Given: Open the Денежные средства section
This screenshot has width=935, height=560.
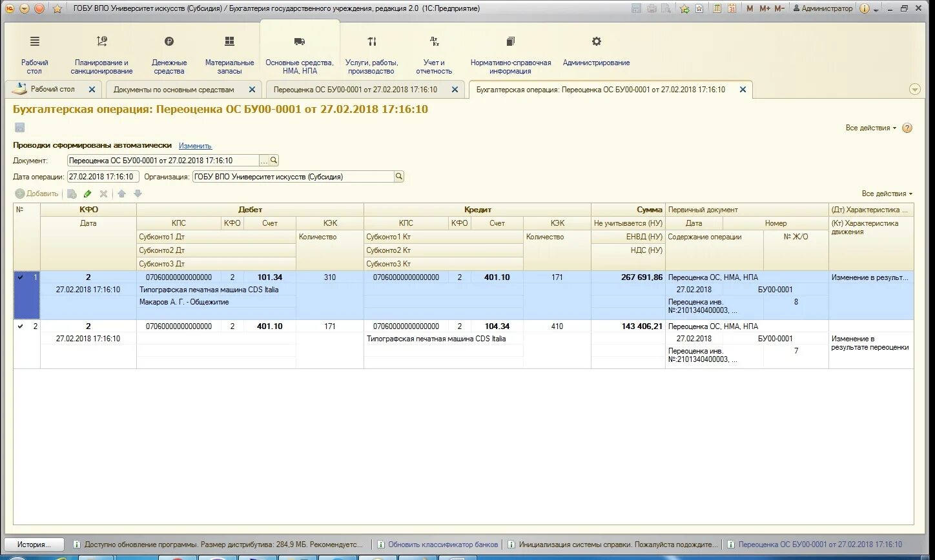Looking at the screenshot, I should tap(169, 56).
